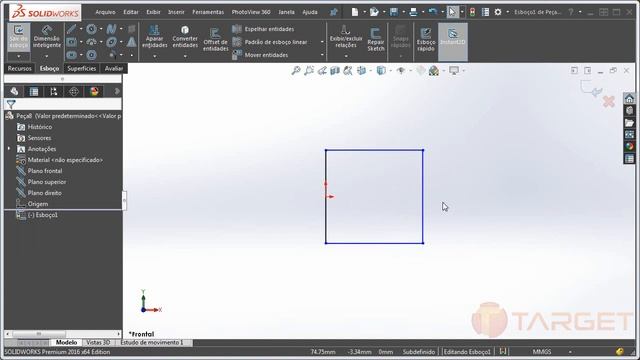Switch to the Recursos tab

coord(20,69)
